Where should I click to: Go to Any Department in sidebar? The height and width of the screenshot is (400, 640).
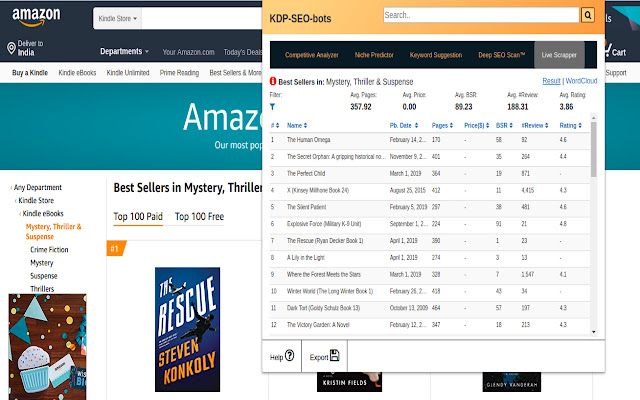[38, 187]
